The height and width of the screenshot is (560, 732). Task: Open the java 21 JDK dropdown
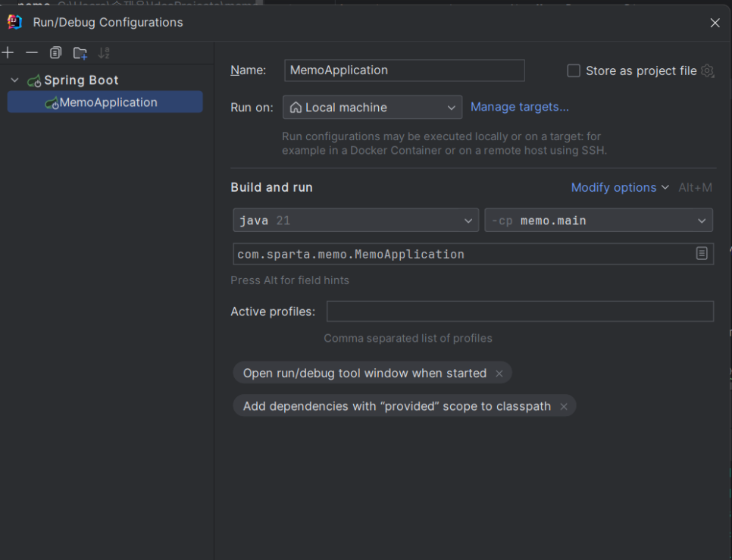[355, 221]
